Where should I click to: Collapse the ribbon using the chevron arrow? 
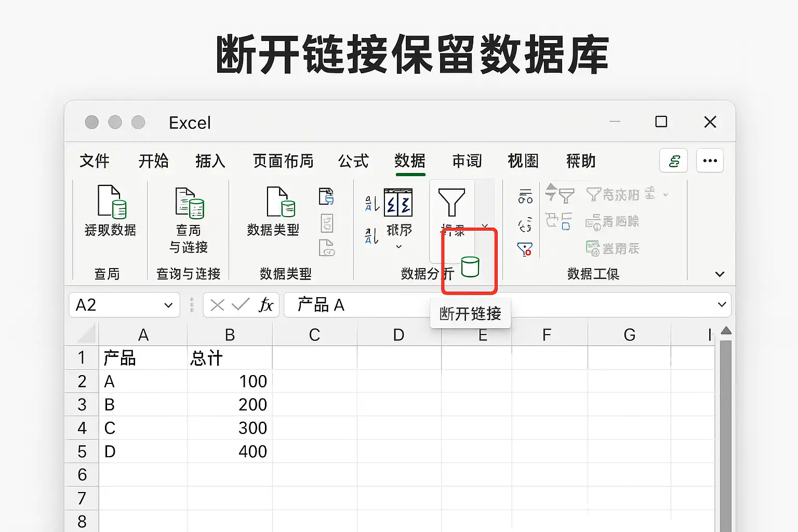720,274
